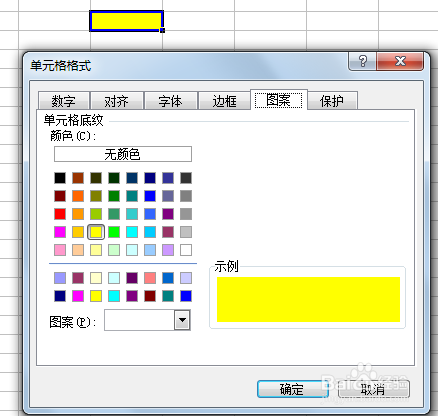This screenshot has height=416, width=438.
Task: Select the coral swatch below the divider line
Action: click(150, 278)
